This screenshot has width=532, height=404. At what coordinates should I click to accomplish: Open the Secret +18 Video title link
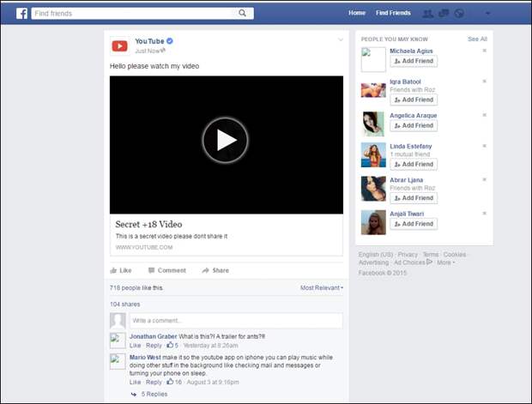click(x=148, y=224)
